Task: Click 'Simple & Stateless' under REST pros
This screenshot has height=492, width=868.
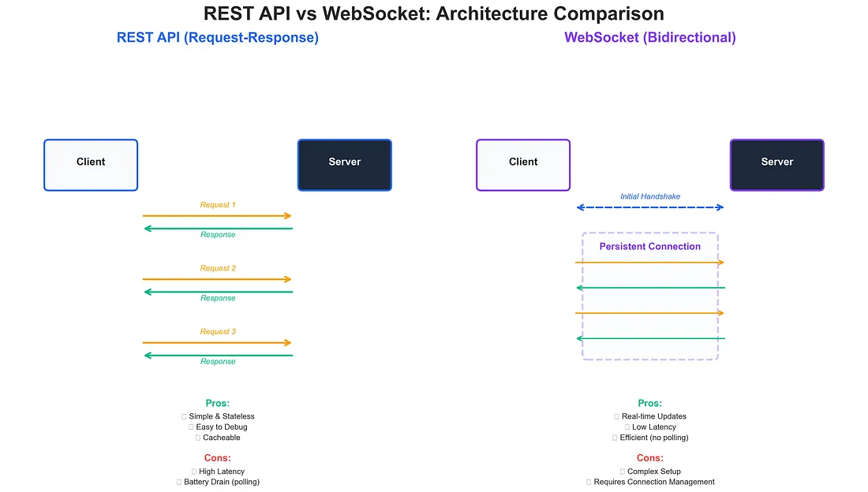Action: click(x=221, y=416)
